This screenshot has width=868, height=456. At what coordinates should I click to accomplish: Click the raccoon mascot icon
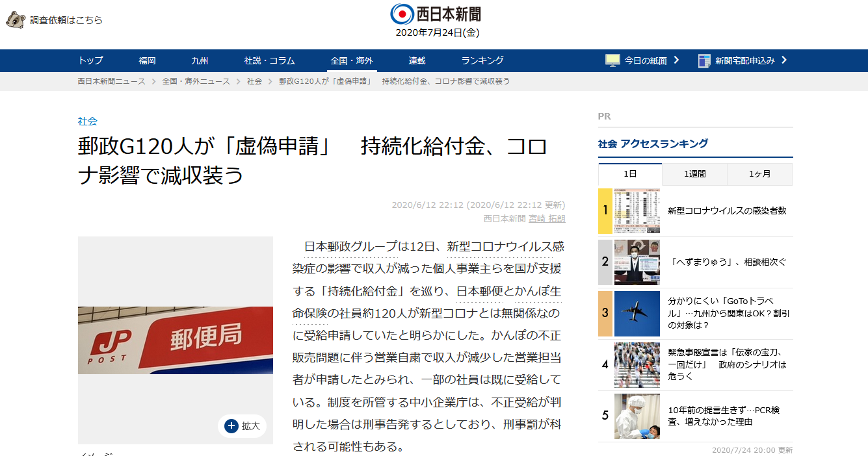point(16,19)
